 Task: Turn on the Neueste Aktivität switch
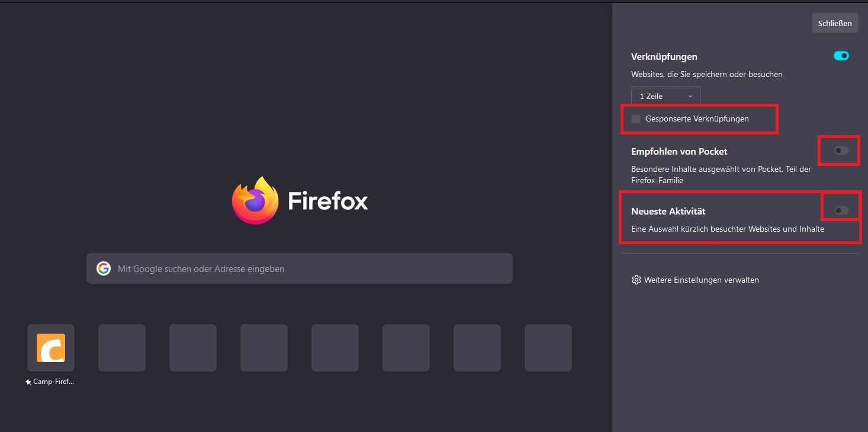[x=841, y=210]
